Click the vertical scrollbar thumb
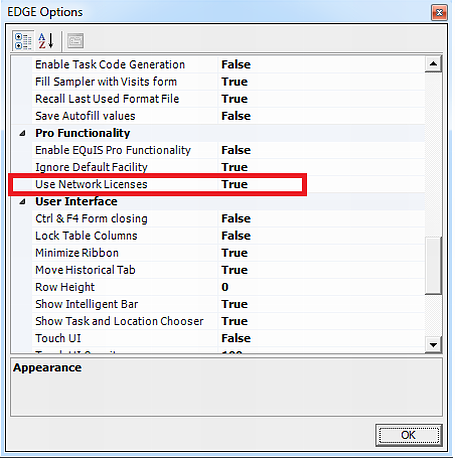This screenshot has width=455, height=458. point(433,265)
